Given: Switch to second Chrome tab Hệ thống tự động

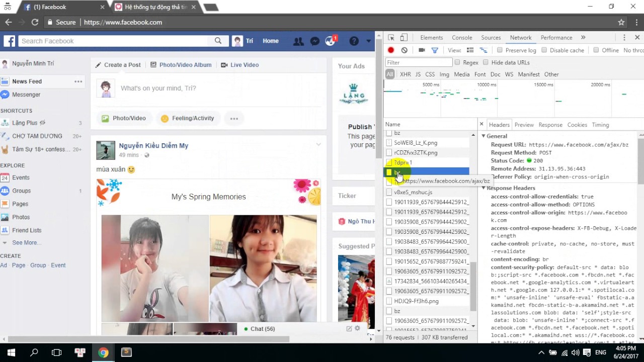Looking at the screenshot, I should tap(155, 7).
